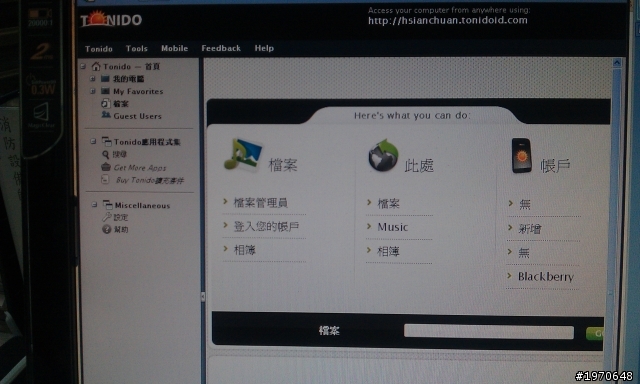Image resolution: width=640 pixels, height=384 pixels.
Task: Click the Guest Users people icon
Action: point(106,115)
